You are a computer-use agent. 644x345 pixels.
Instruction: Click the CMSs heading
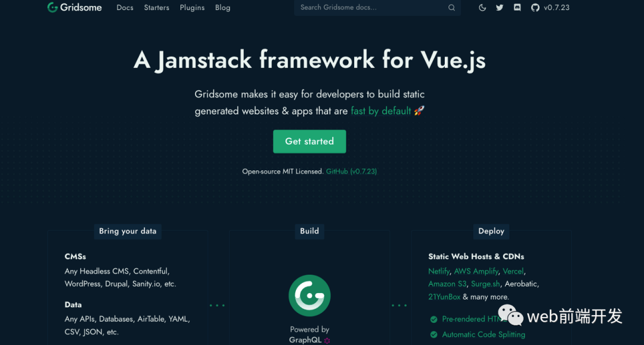(x=75, y=256)
